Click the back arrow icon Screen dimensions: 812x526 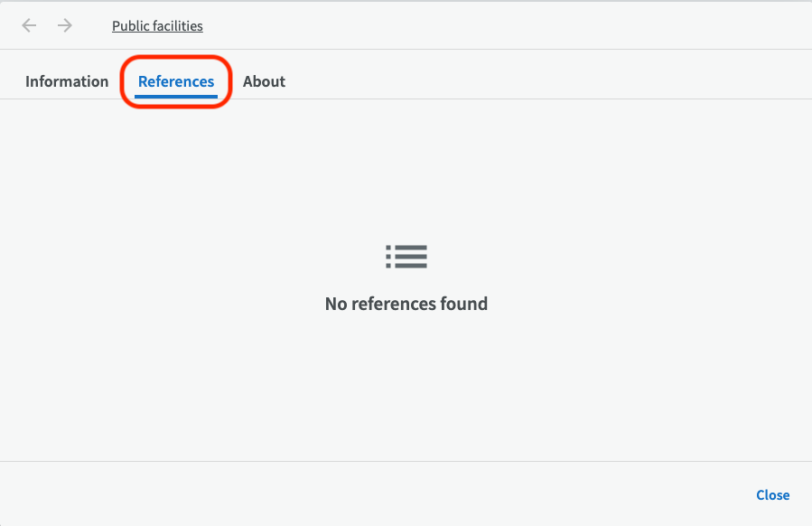[29, 25]
